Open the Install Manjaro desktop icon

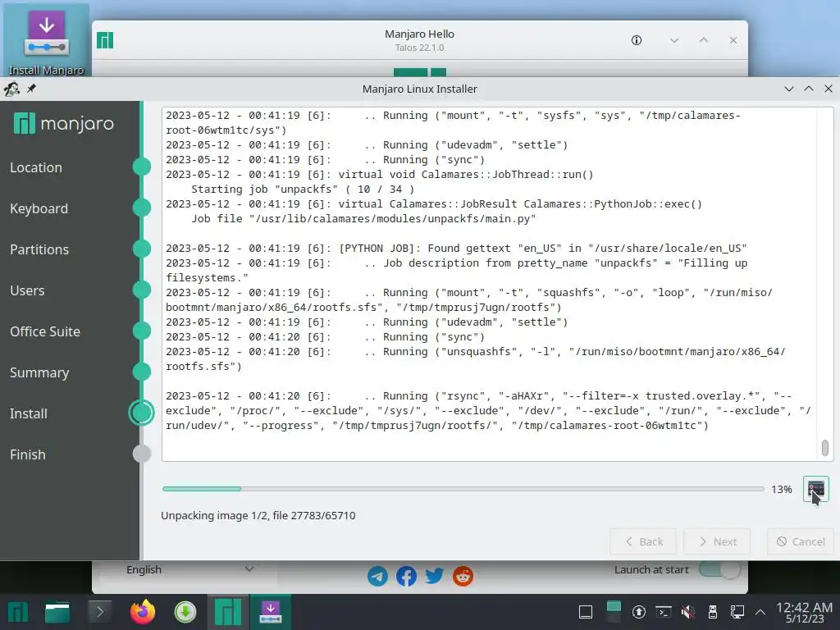(x=46, y=41)
